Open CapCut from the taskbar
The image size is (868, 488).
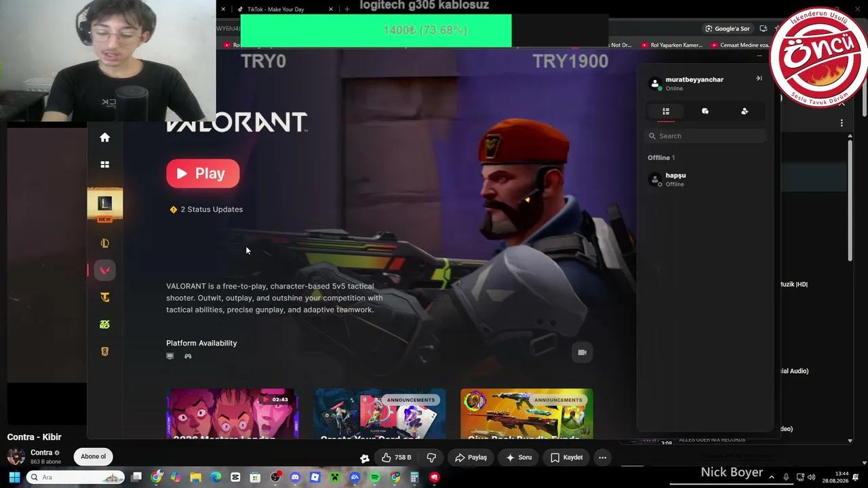(235, 477)
